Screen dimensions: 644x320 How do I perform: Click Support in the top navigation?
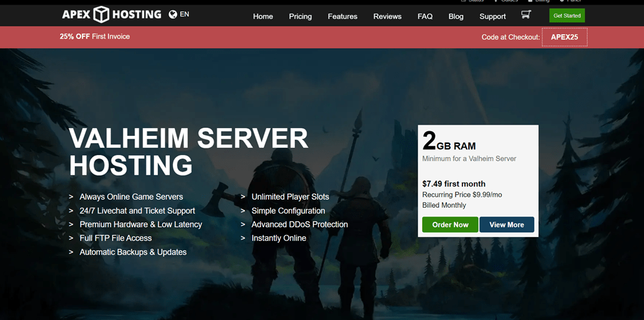(x=492, y=16)
